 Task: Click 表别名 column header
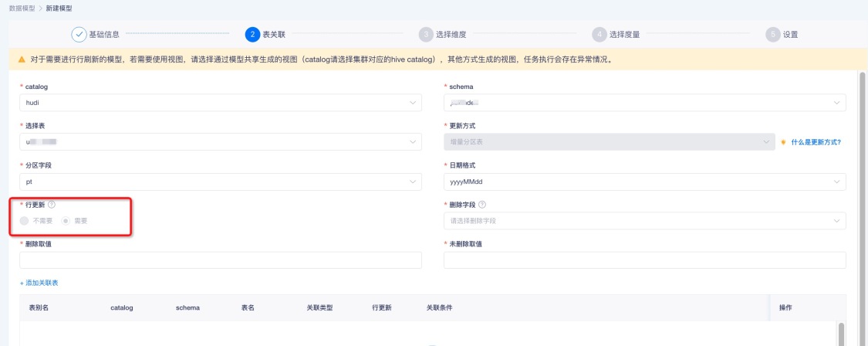click(39, 307)
